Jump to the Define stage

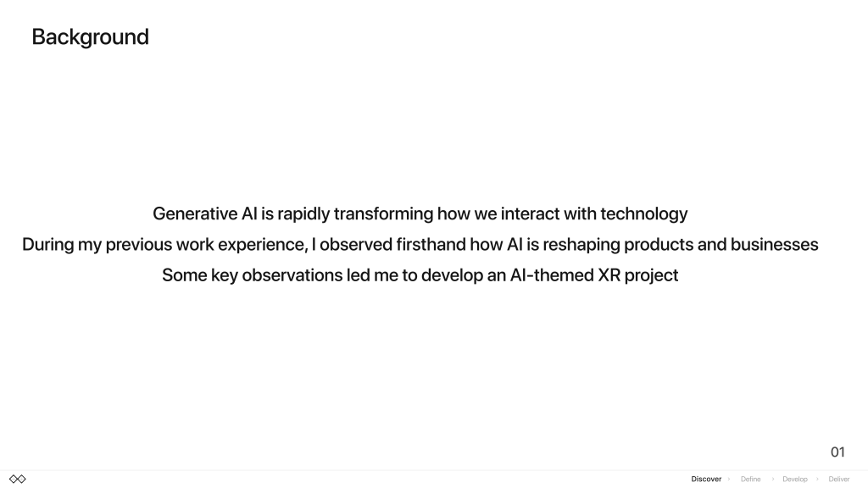751,480
